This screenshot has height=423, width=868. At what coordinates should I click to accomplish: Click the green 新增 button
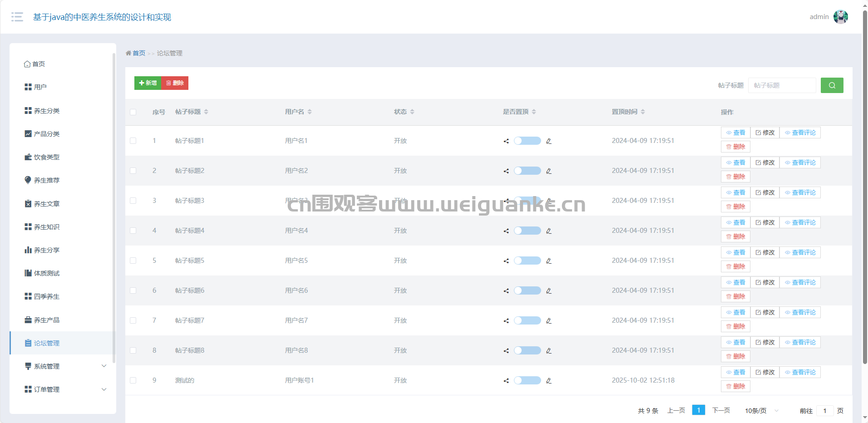point(148,83)
